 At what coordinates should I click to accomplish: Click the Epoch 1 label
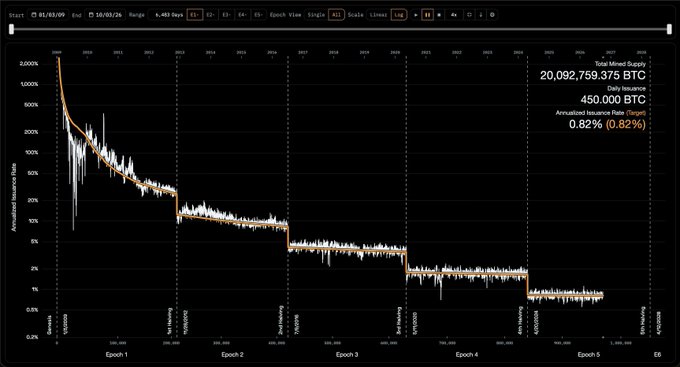tap(117, 354)
